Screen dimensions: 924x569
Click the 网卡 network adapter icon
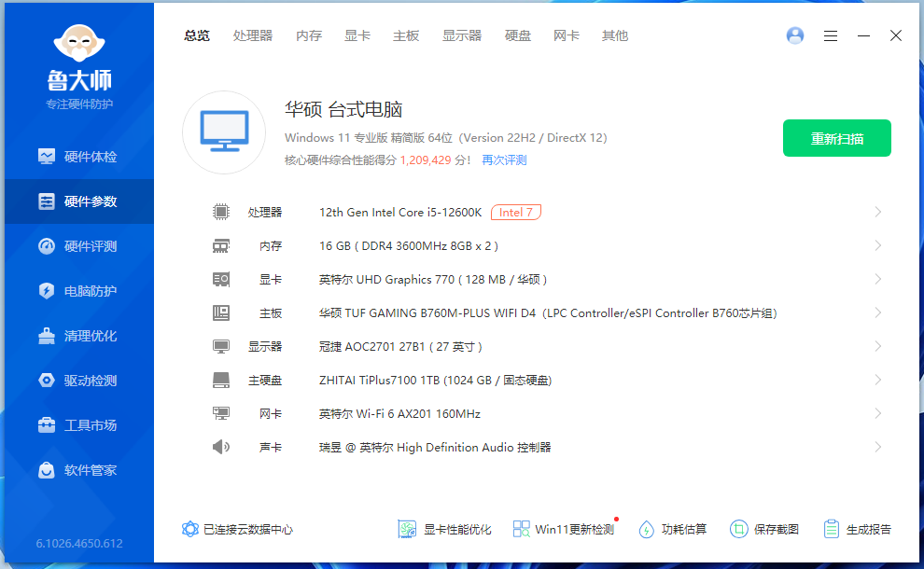click(x=221, y=413)
